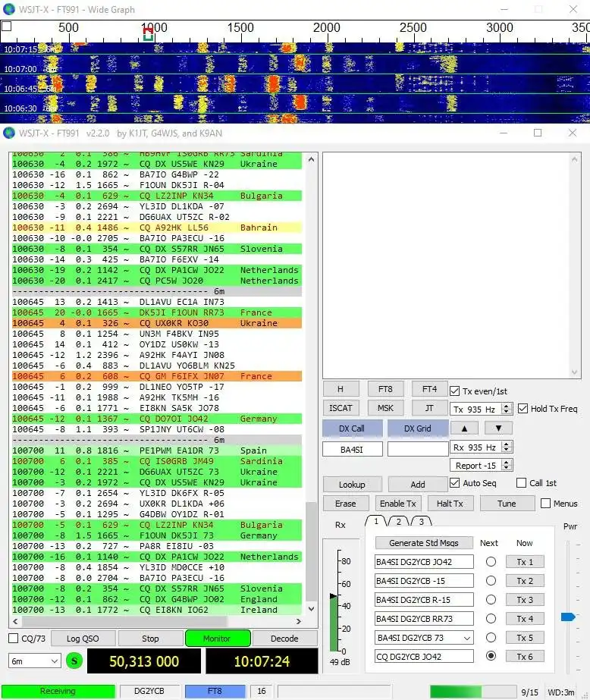
Task: Adjust the Tx 935 Hz spinner arrows
Action: [x=506, y=409]
